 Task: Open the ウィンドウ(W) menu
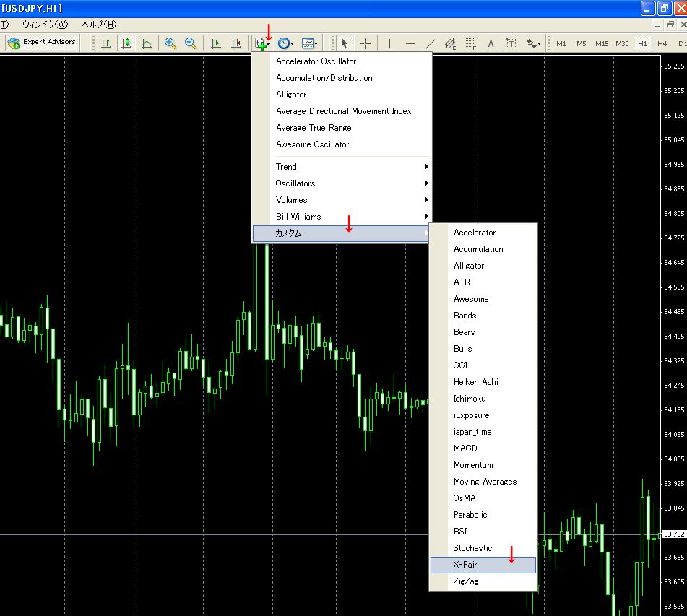pos(45,25)
